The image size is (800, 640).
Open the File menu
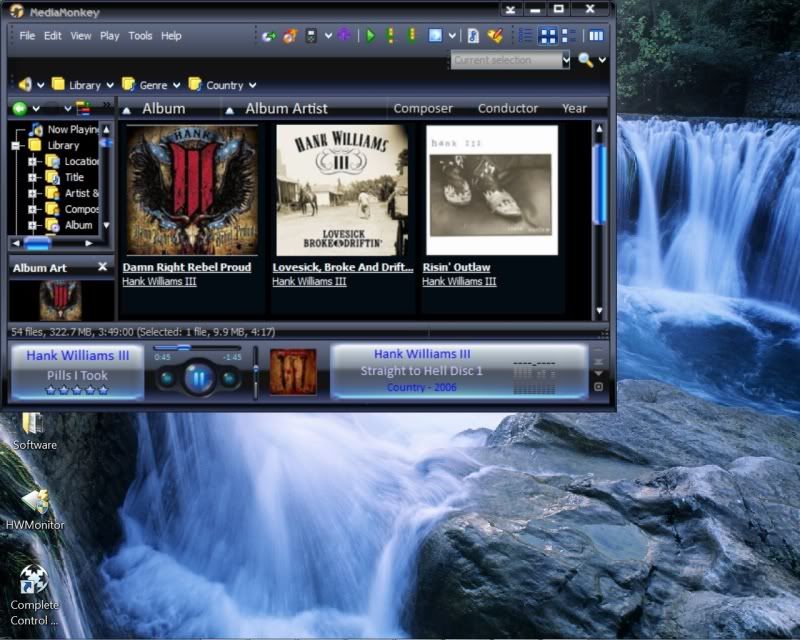click(27, 36)
